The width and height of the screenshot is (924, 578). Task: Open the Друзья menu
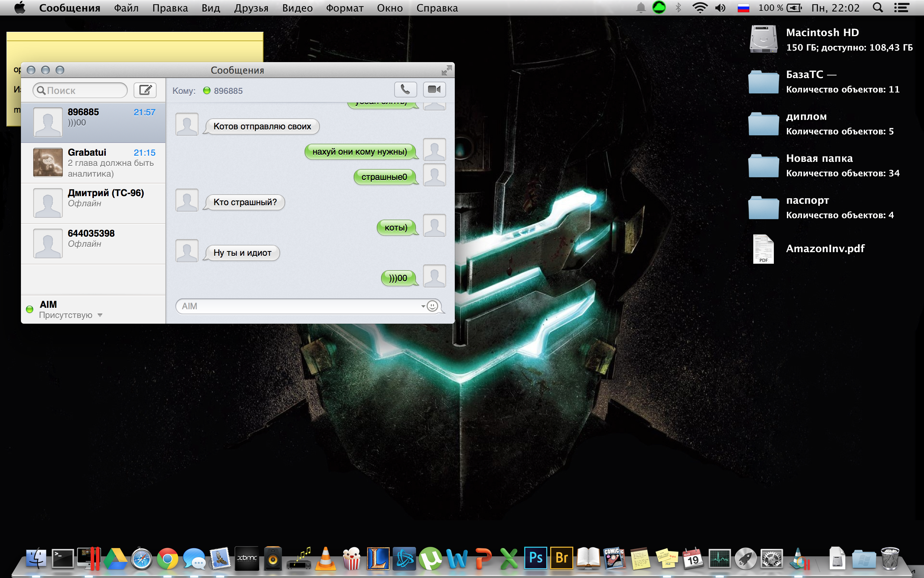tap(251, 8)
